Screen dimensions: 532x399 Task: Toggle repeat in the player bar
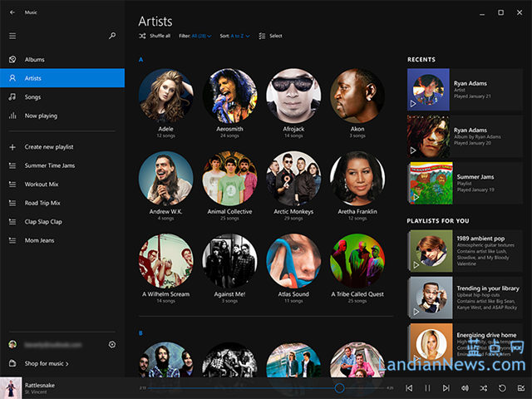[502, 388]
